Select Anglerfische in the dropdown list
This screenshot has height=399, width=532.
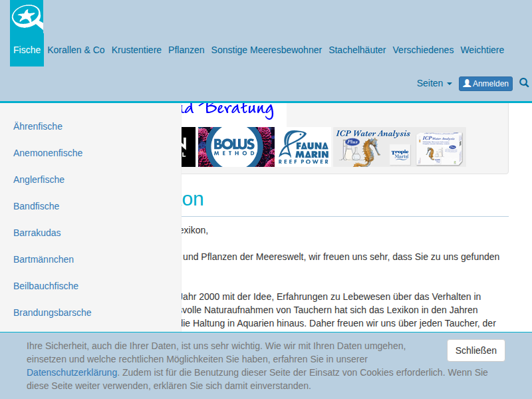[39, 180]
